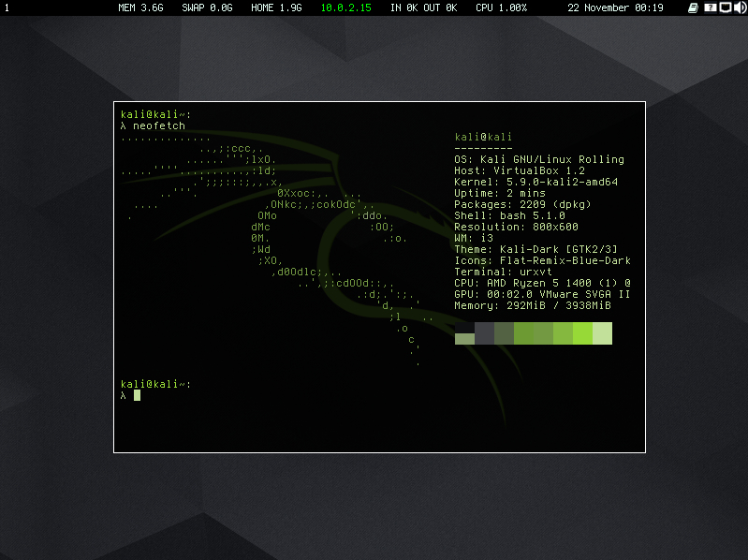This screenshot has width=748, height=560.
Task: Click the MEM 3.6G status block
Action: (140, 7)
